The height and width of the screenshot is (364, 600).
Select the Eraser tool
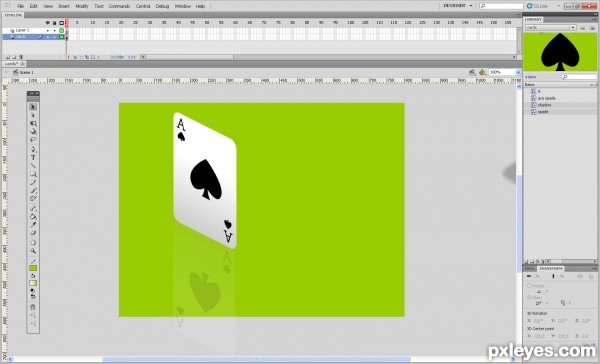click(33, 233)
